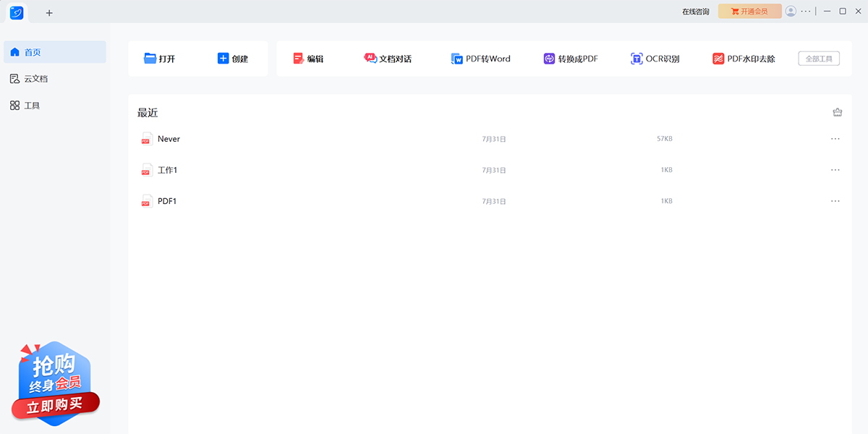Show more options for the PDF1 file
The width and height of the screenshot is (868, 434).
[835, 201]
